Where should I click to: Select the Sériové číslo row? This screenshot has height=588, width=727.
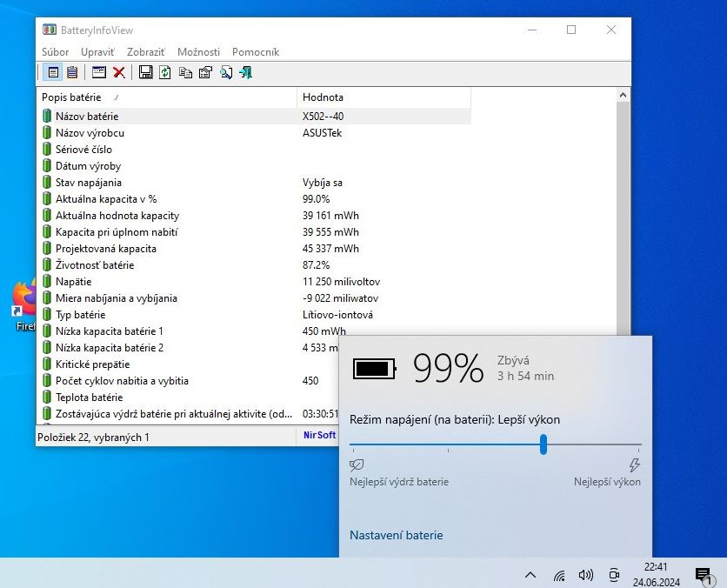point(256,150)
